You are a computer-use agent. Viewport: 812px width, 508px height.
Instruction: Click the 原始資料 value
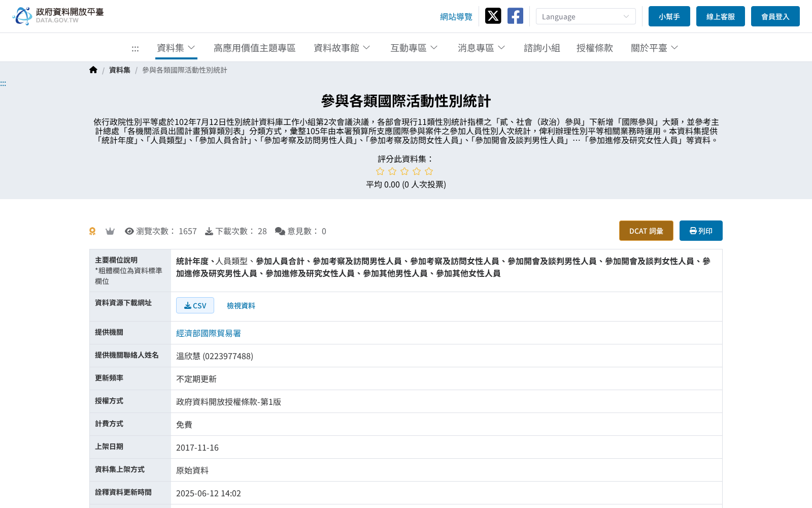pyautogui.click(x=192, y=470)
